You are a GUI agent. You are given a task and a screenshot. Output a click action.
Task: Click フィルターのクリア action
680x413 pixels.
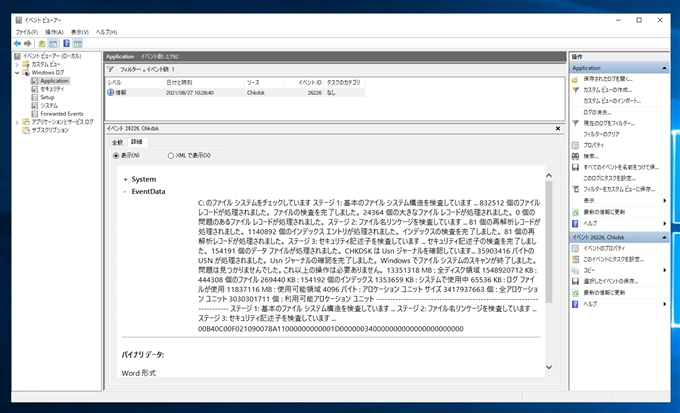point(601,134)
